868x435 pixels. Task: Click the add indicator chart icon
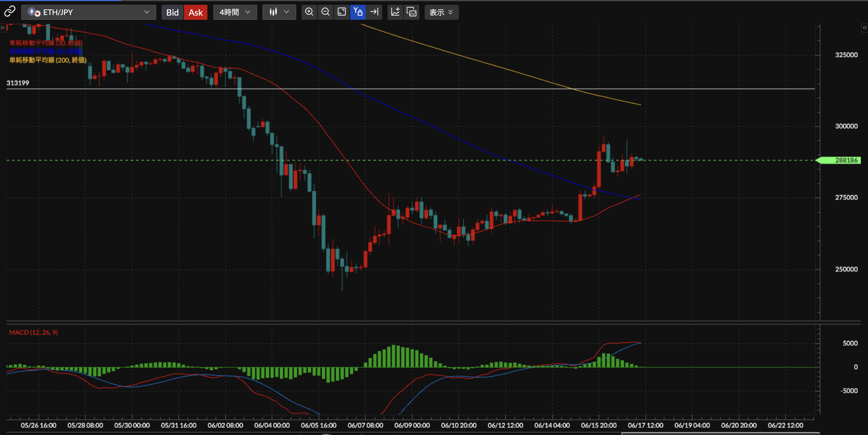tap(395, 12)
